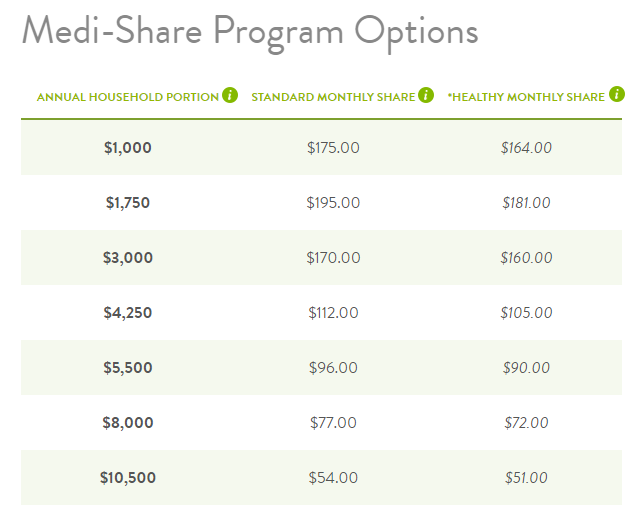The width and height of the screenshot is (637, 522).
Task: Select the Annual Household Portion column header
Action: click(128, 97)
